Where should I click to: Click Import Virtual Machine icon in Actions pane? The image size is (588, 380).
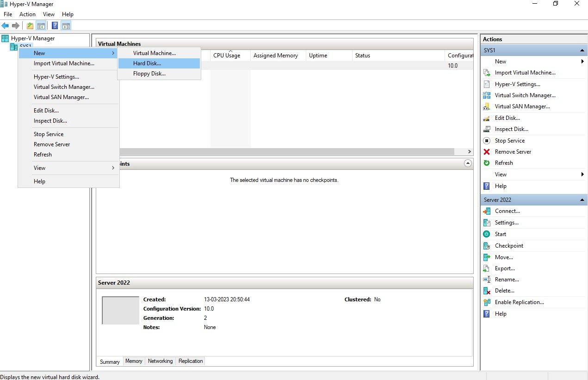click(x=487, y=73)
